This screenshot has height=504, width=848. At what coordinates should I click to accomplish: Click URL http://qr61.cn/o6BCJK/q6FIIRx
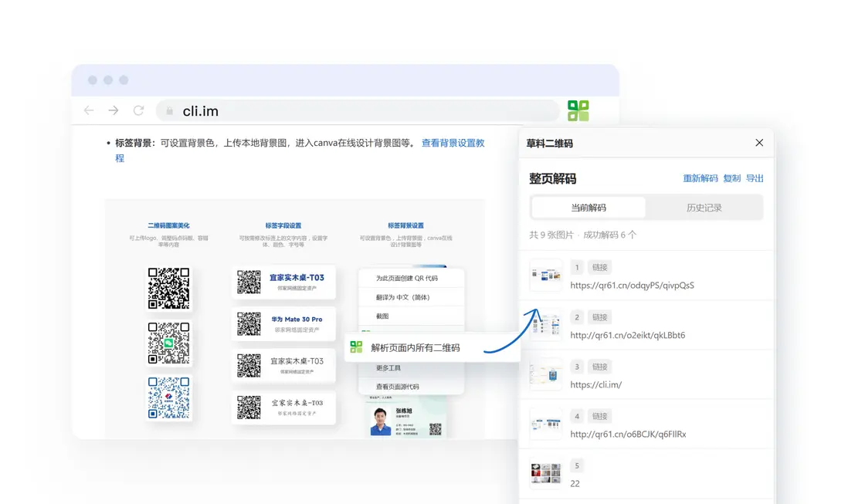[x=628, y=434]
